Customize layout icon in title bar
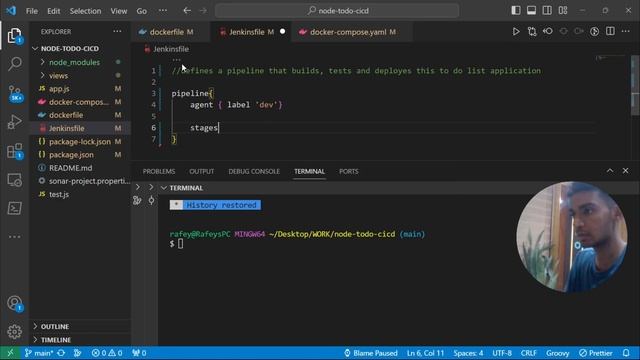The width and height of the screenshot is (640, 360). click(x=563, y=11)
